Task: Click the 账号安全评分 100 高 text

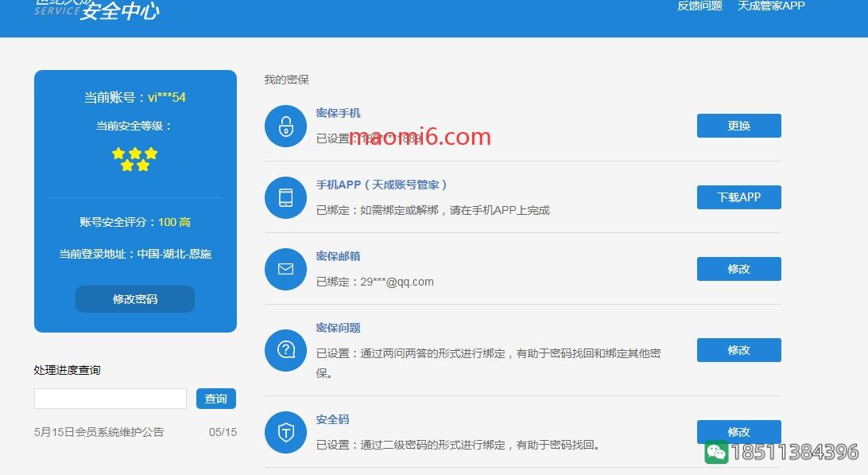Action: coord(134,222)
